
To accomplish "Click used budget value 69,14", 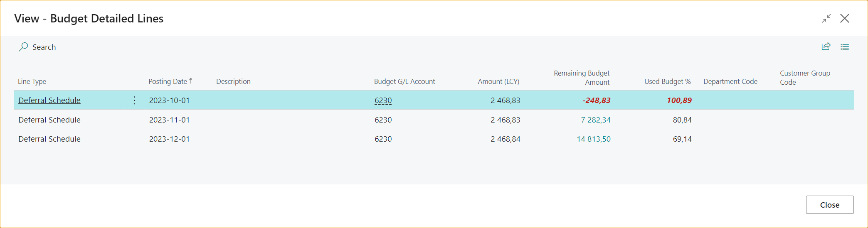I will (x=682, y=139).
